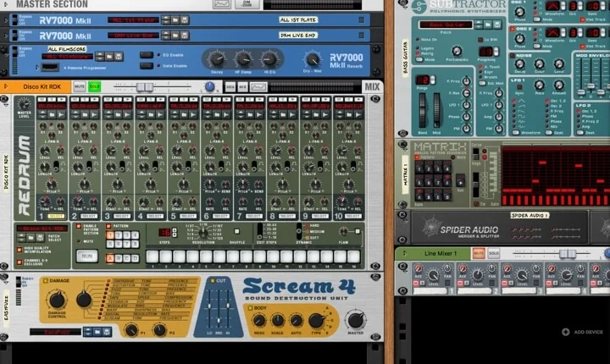Open patch browser on DRM Live End RV7000

(175, 36)
